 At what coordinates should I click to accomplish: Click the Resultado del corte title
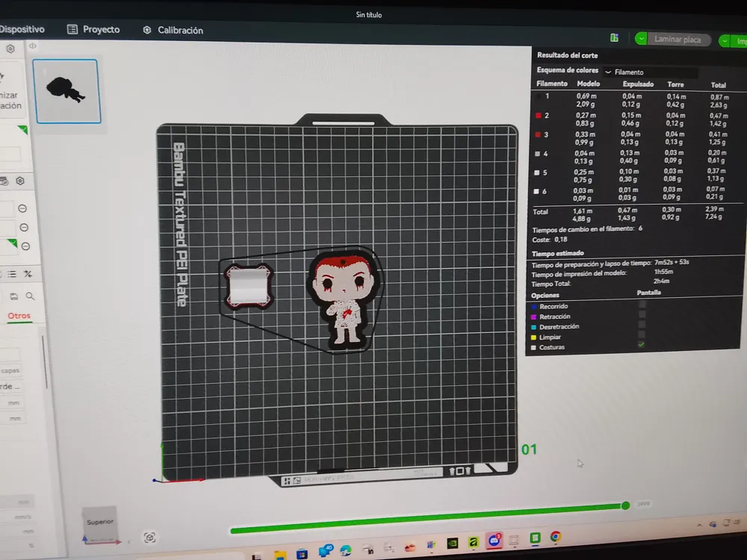568,55
